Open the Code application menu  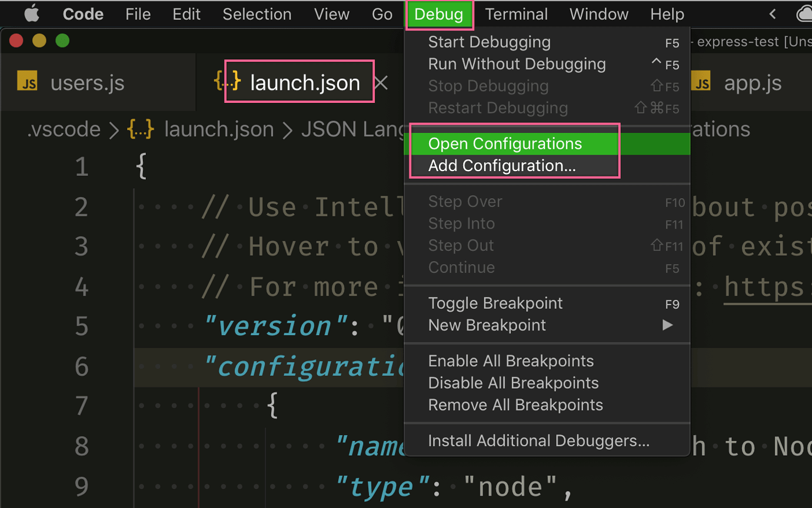click(83, 14)
